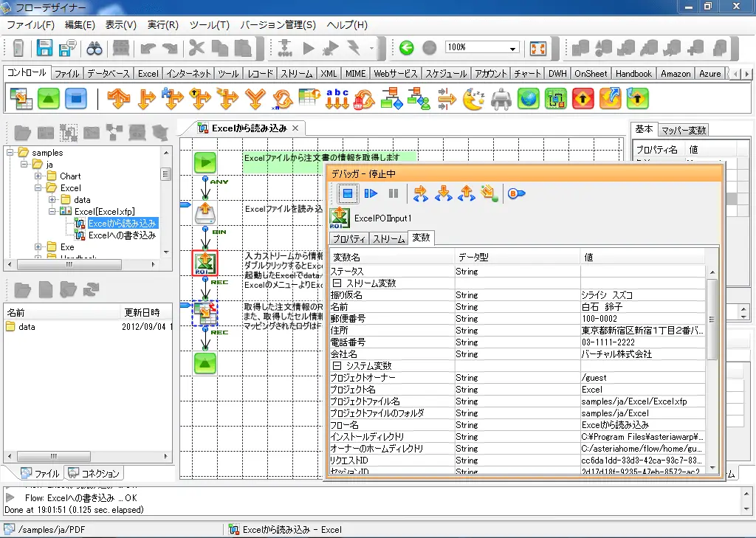Screen dimensions: 756x538
Task: Click the 電話番号 value 03-1111-2222
Action: coord(608,342)
